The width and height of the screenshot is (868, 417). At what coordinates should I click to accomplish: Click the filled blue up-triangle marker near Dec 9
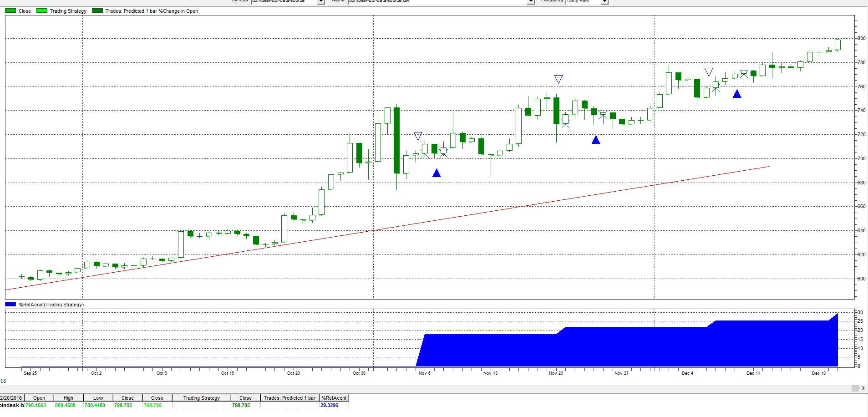click(737, 94)
